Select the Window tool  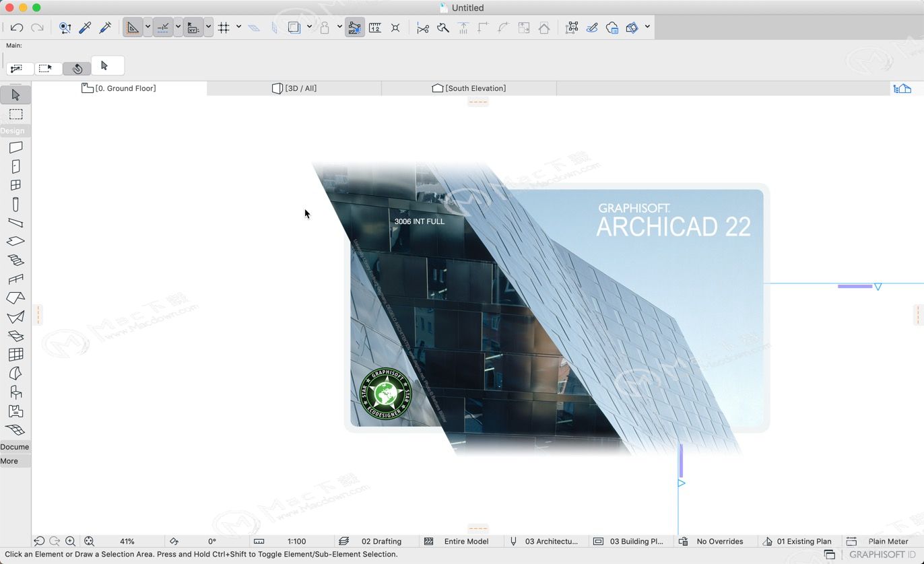click(15, 185)
